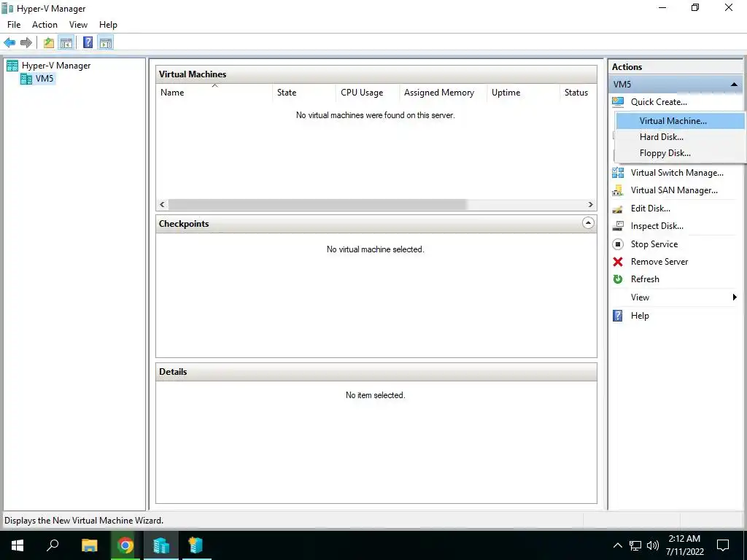Open Google Chrome from taskbar

click(125, 545)
